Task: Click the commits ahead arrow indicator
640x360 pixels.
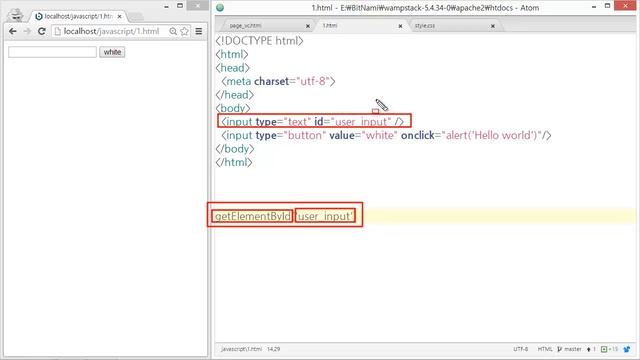Action: click(591, 349)
